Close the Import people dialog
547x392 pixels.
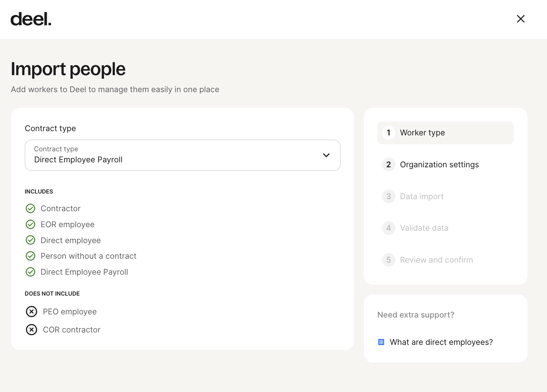[520, 19]
